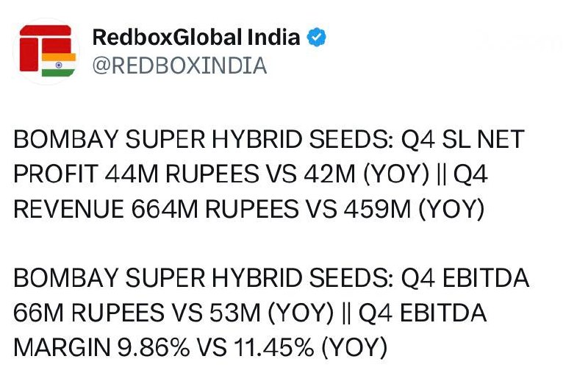Click the word REVENUE in tweet text

68,209
